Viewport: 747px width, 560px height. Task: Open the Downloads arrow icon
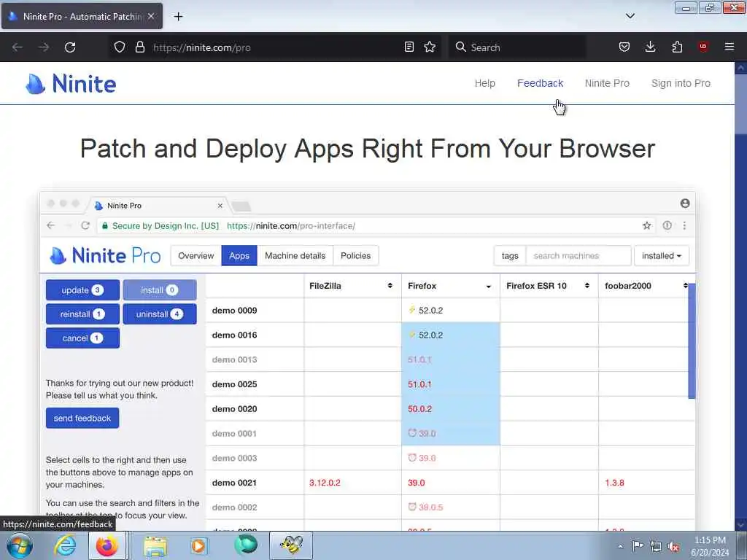pos(650,47)
